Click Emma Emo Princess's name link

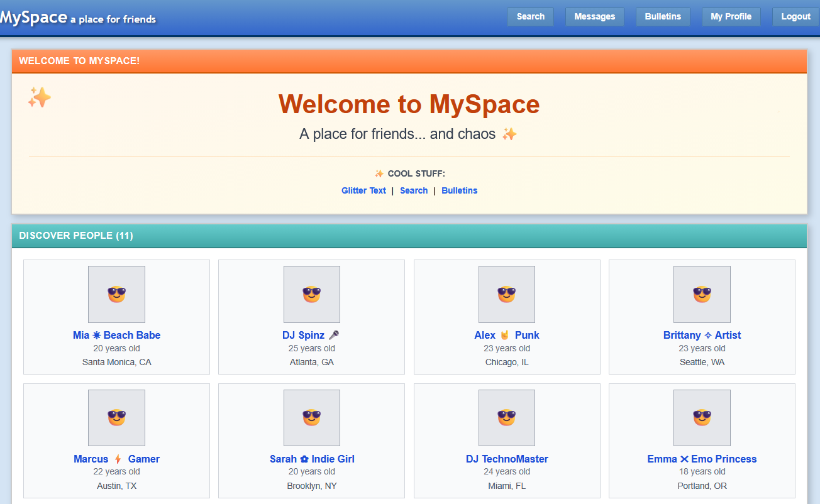tap(702, 459)
